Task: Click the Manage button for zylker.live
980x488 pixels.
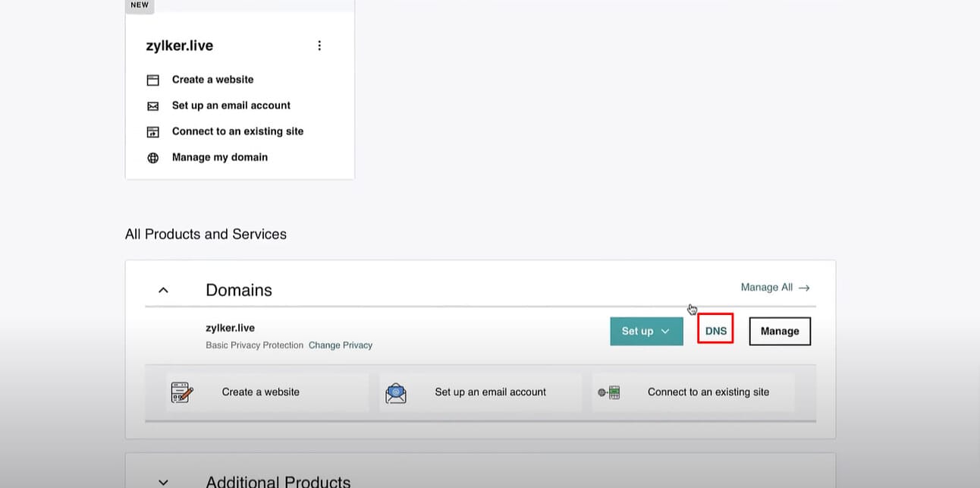Action: click(x=780, y=331)
